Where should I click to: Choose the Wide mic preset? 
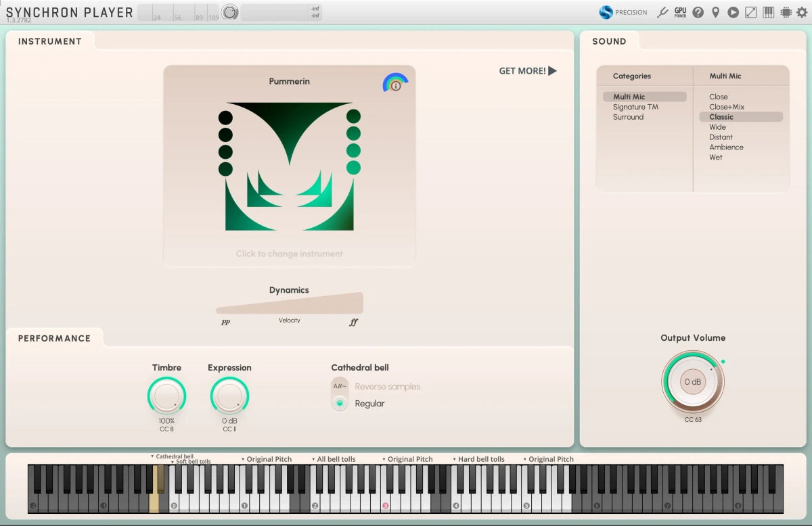[717, 127]
